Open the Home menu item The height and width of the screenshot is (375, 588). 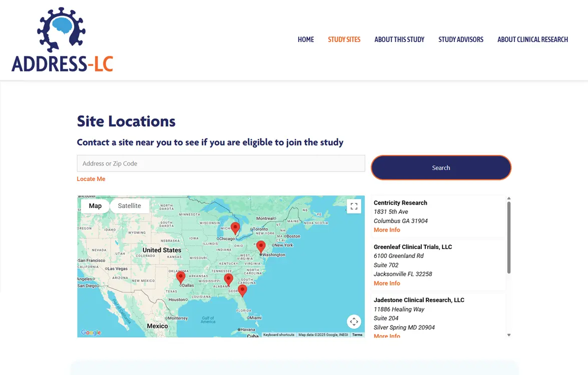point(306,39)
